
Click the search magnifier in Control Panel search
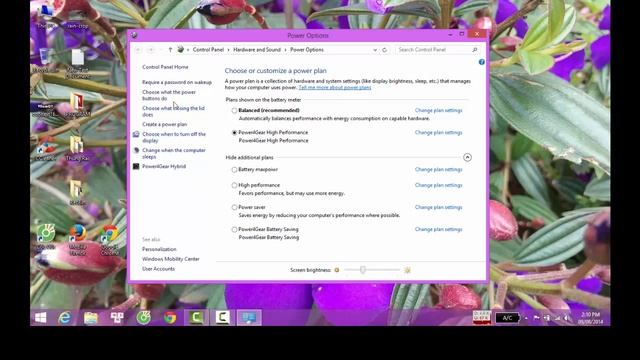pyautogui.click(x=475, y=50)
